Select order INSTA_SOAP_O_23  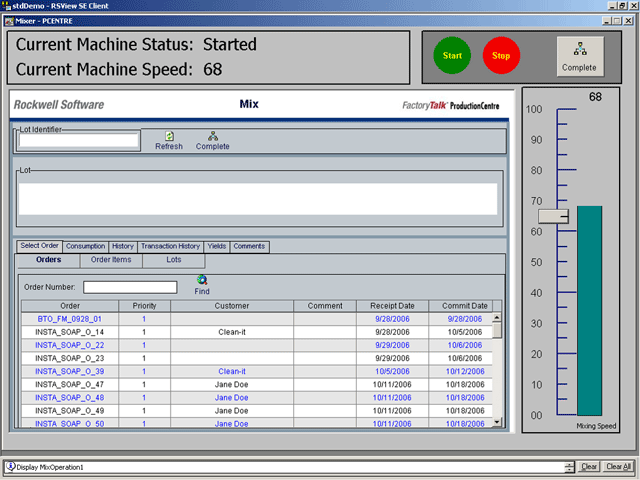pyautogui.click(x=69, y=358)
